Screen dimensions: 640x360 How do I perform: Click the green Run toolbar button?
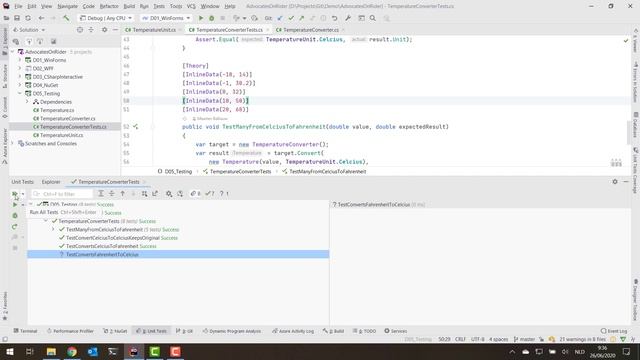pos(201,18)
